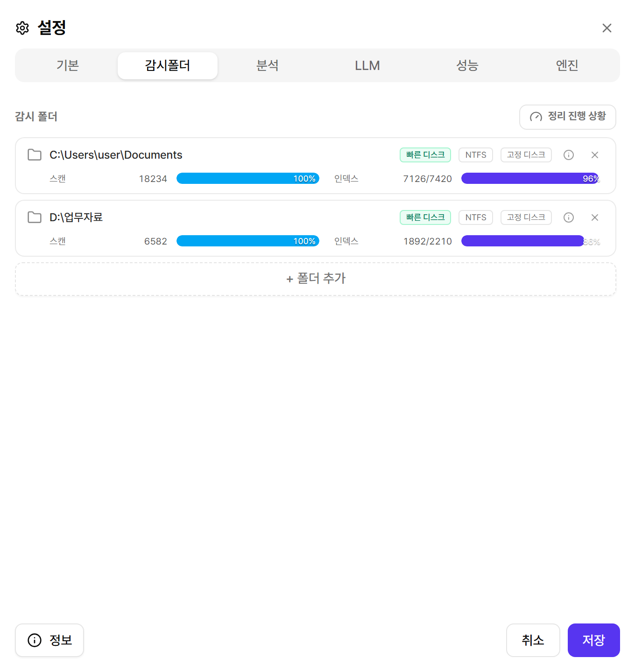Click the 감시 폴더 section heading
The image size is (635, 672).
pyautogui.click(x=36, y=117)
